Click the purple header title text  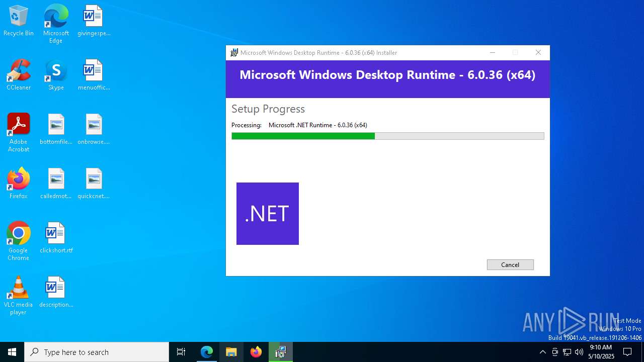pos(387,75)
